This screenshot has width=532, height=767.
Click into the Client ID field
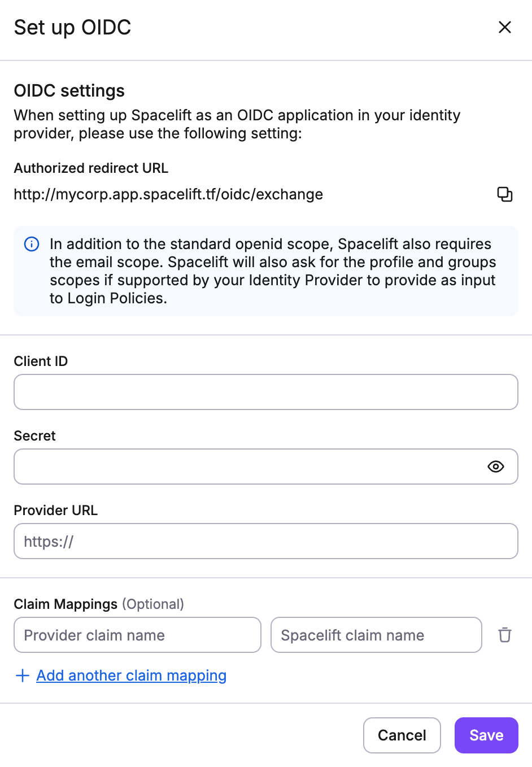265,391
